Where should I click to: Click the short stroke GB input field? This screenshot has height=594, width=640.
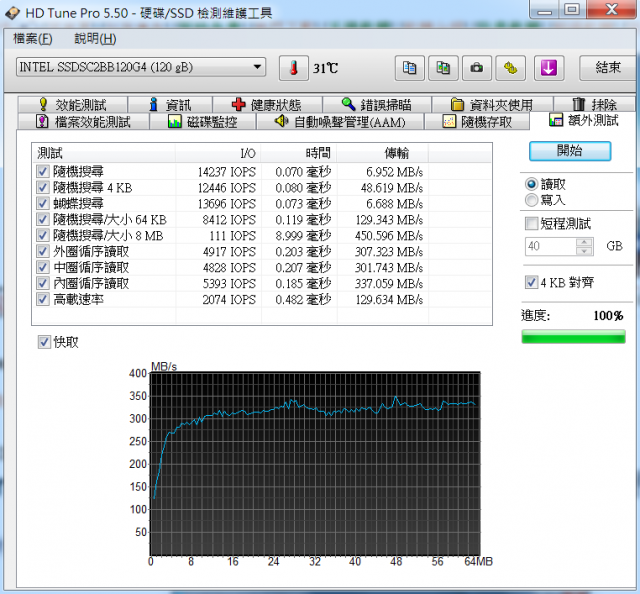tap(550, 246)
